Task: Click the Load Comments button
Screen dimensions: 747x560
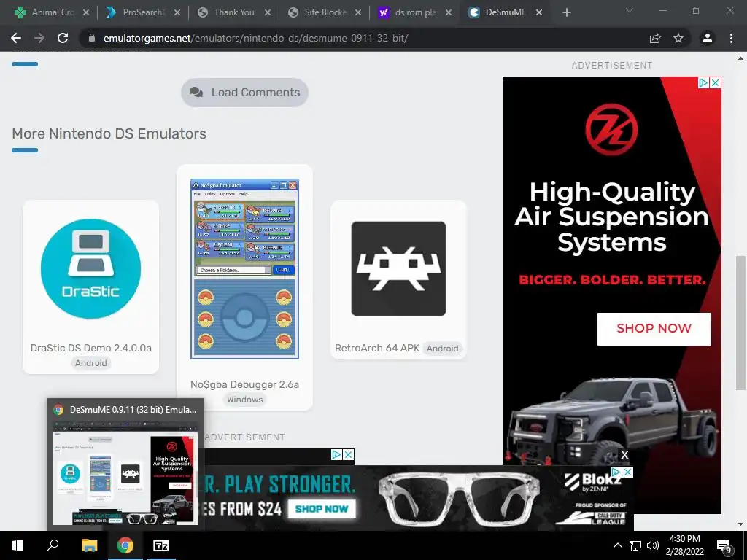Action: click(x=244, y=93)
